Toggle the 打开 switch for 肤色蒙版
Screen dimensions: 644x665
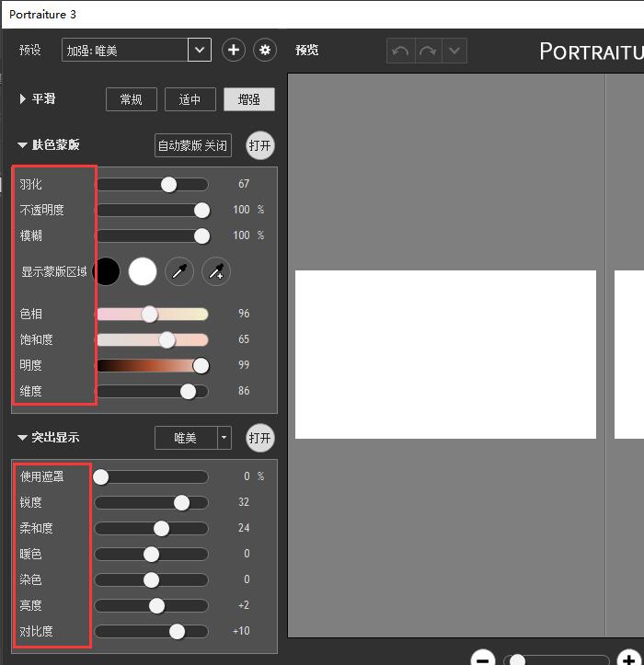point(260,145)
